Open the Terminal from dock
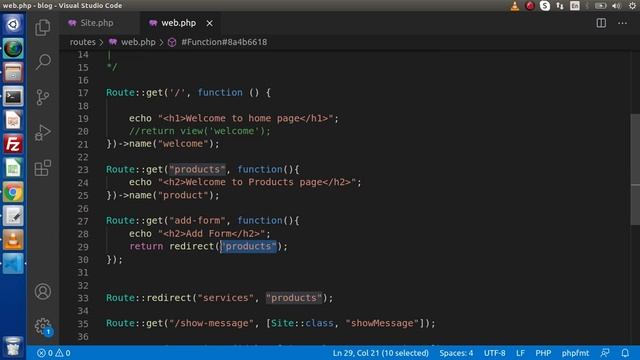The image size is (640, 360). click(13, 96)
